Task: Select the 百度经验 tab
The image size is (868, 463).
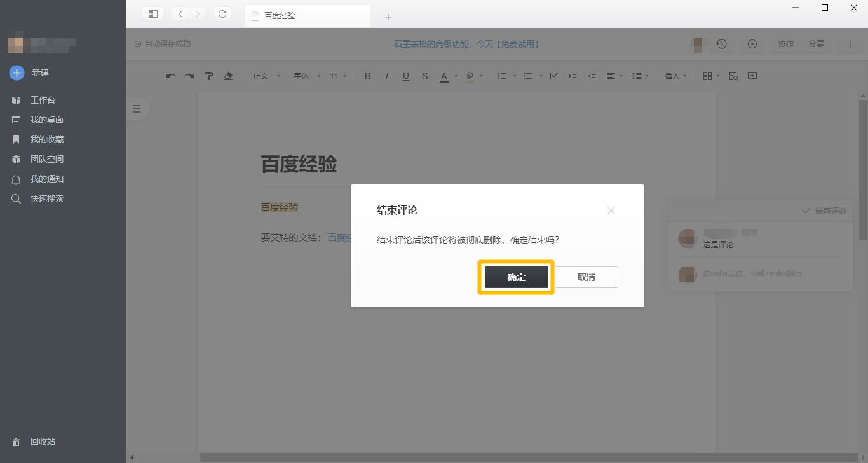Action: (x=308, y=16)
